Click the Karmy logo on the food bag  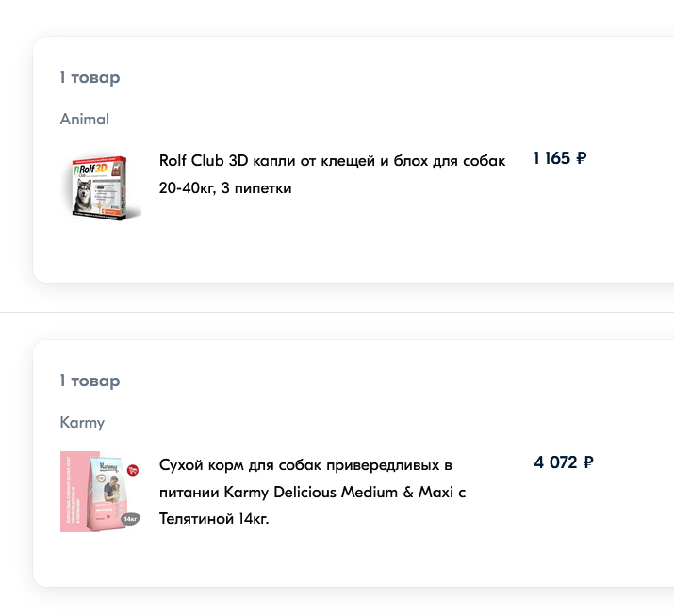[x=107, y=467]
